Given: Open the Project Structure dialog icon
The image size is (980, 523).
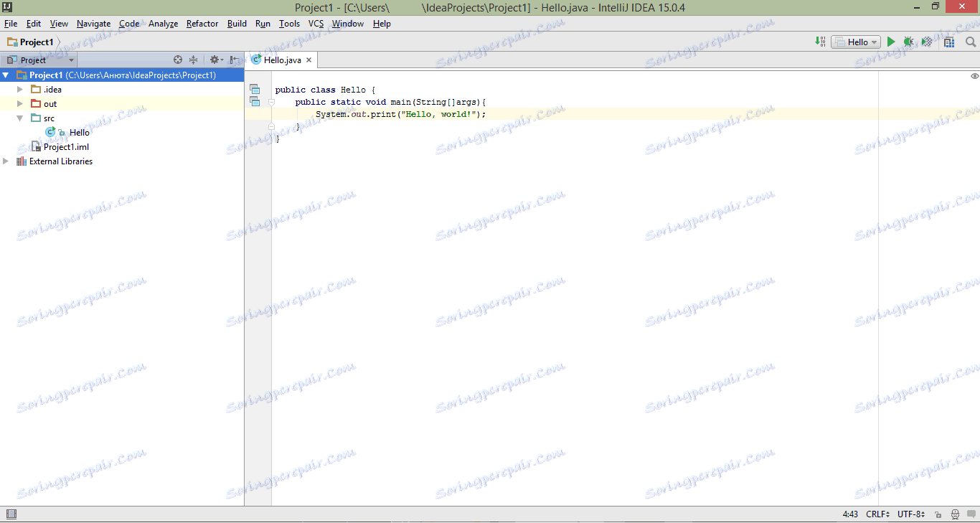Looking at the screenshot, I should click(949, 42).
